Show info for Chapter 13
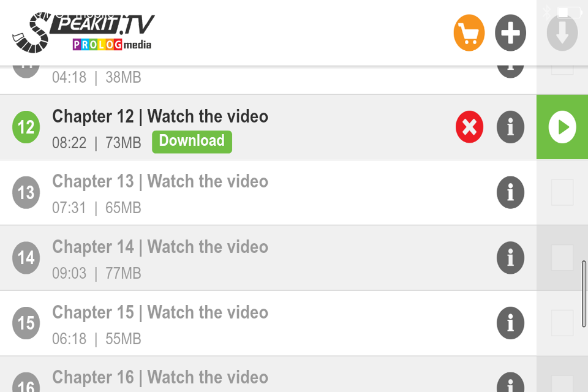 [x=510, y=192]
